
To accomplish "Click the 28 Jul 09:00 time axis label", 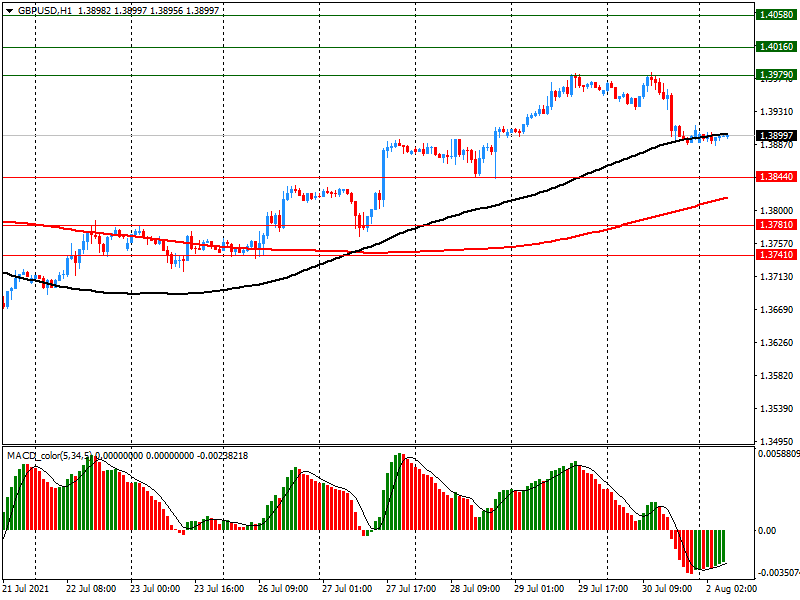I will pyautogui.click(x=475, y=589).
